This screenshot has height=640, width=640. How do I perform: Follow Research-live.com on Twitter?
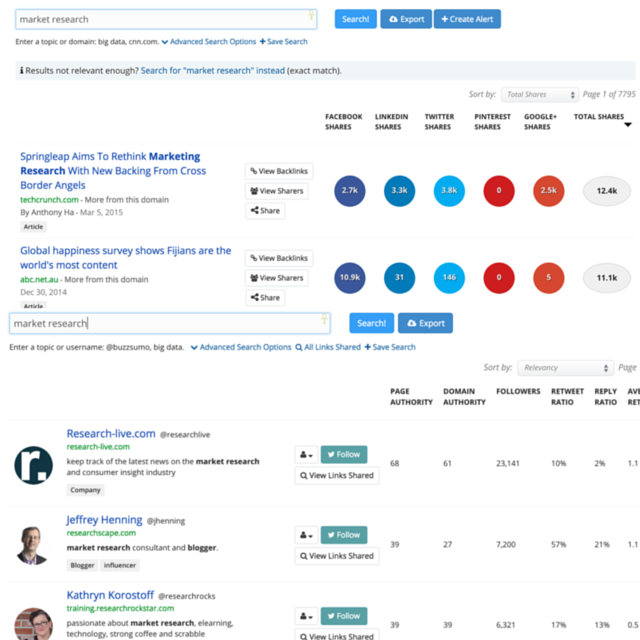click(x=344, y=454)
